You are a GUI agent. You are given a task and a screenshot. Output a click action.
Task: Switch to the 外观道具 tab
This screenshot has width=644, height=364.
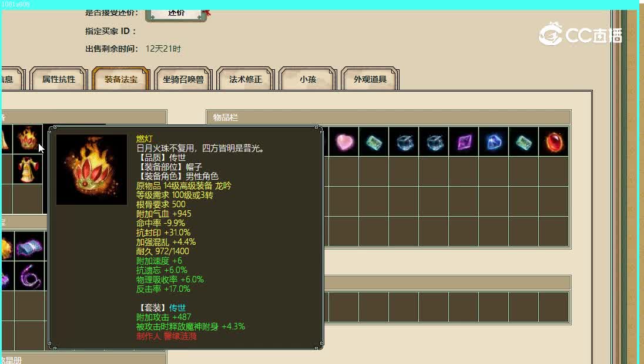370,79
